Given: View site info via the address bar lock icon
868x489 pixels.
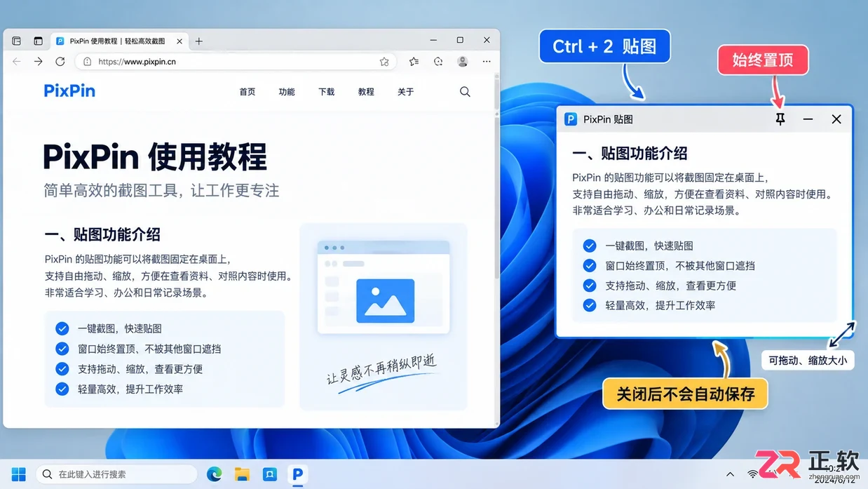Looking at the screenshot, I should 88,62.
